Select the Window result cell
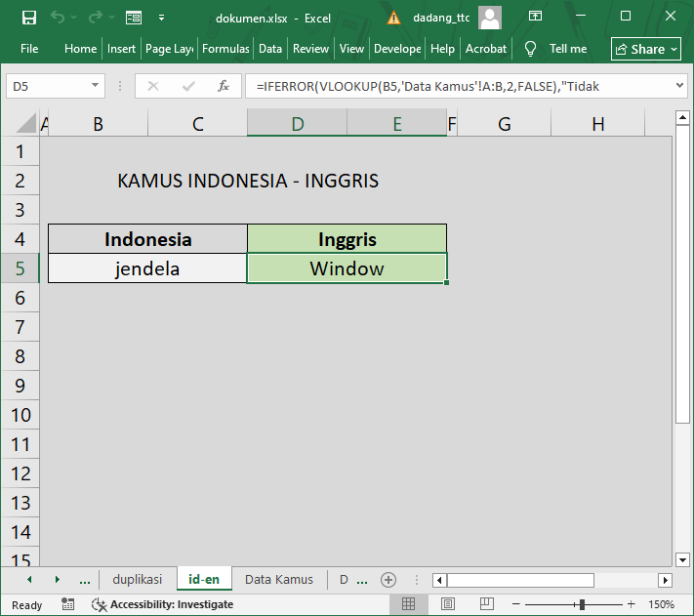 click(347, 268)
